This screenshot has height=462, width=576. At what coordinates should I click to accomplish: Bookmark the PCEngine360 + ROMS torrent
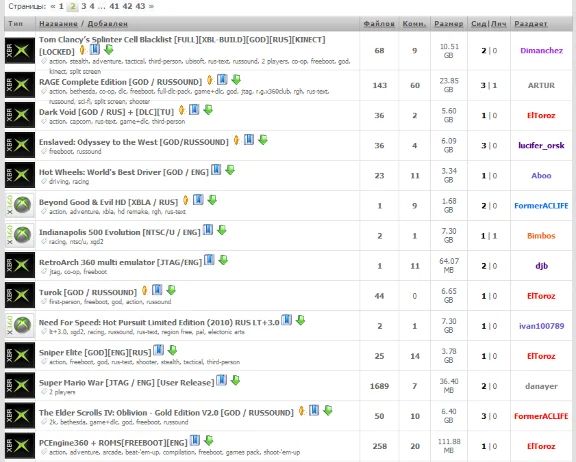coord(195,440)
